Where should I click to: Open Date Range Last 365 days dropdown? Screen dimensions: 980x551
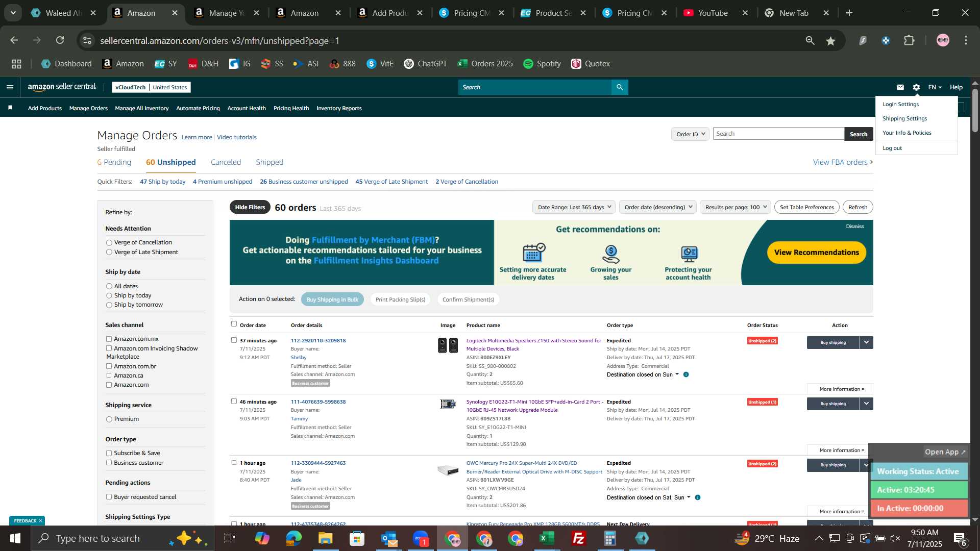(x=574, y=207)
